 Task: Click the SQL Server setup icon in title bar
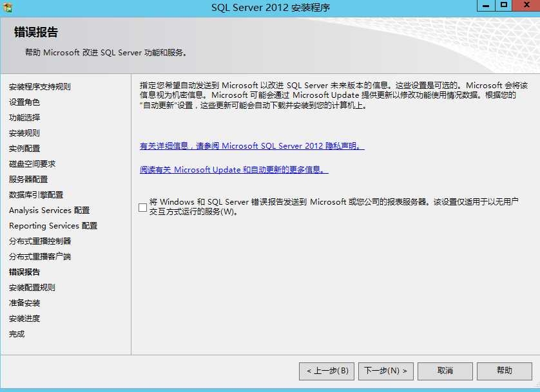(x=8, y=7)
